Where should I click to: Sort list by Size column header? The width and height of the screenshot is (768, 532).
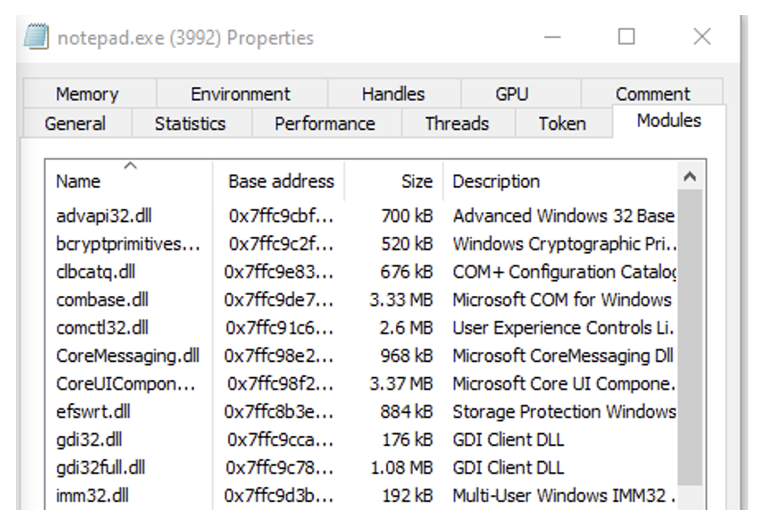coord(416,181)
